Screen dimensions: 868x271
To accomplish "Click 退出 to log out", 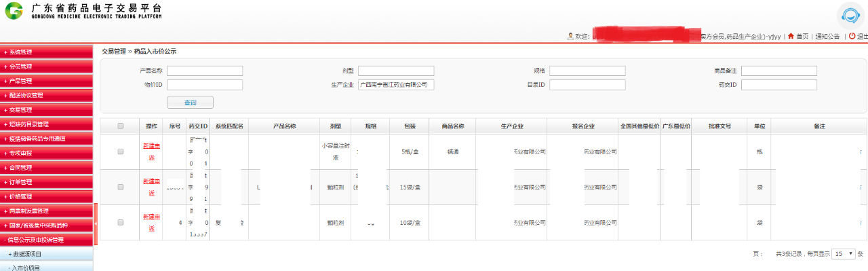I will click(x=863, y=37).
